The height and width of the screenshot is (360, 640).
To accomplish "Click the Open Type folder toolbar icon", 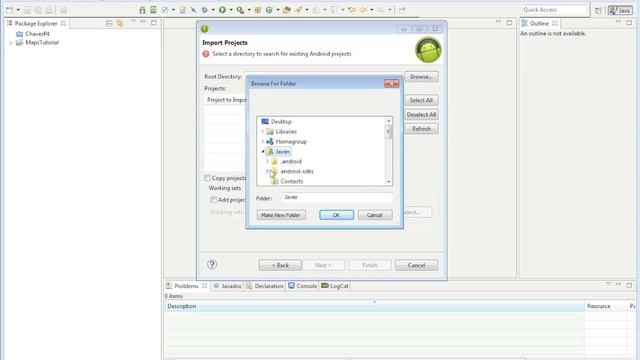I will [287, 10].
